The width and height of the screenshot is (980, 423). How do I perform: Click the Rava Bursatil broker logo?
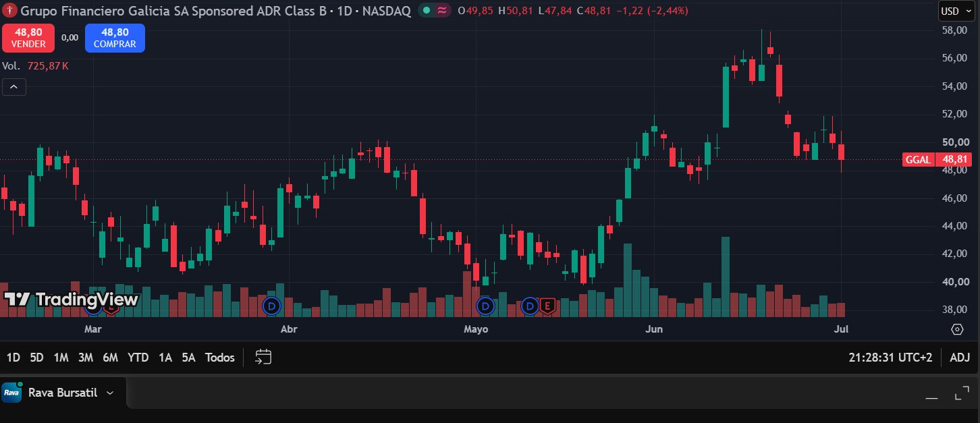[x=11, y=392]
